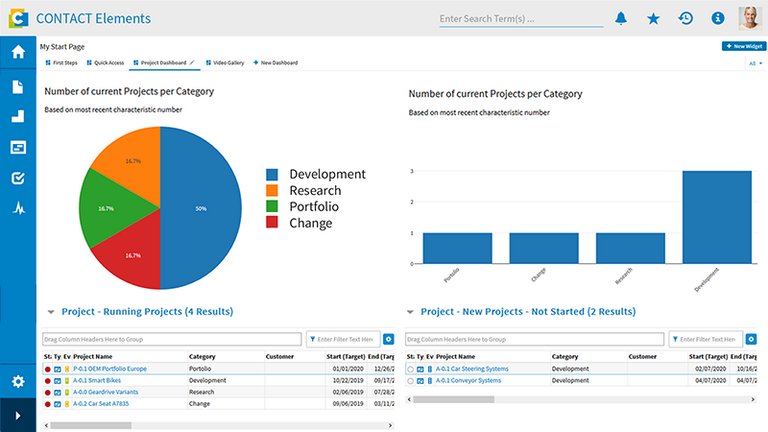Click the New Widget button
This screenshot has width=768, height=432.
[743, 46]
